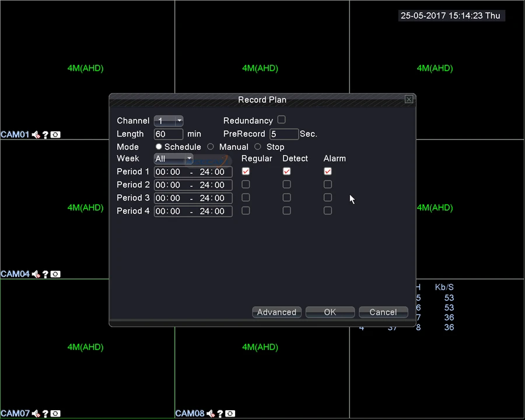
Task: Check Regular for Period 2
Action: click(x=246, y=184)
